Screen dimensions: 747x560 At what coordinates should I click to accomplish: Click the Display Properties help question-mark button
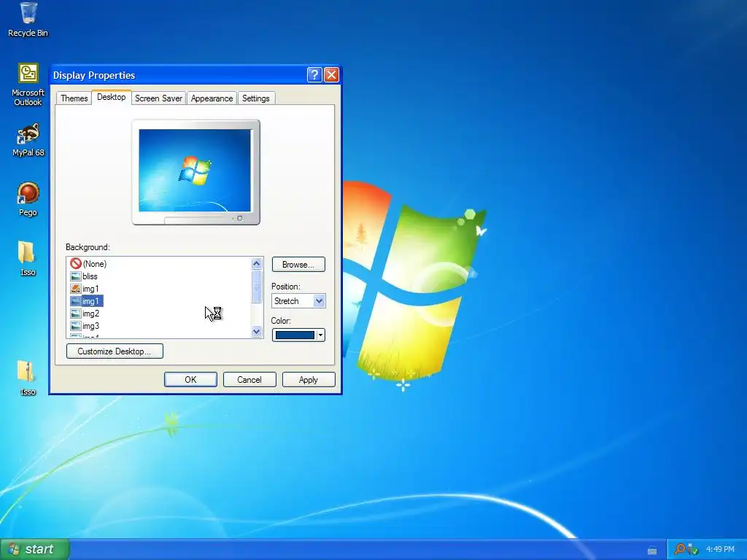[314, 75]
